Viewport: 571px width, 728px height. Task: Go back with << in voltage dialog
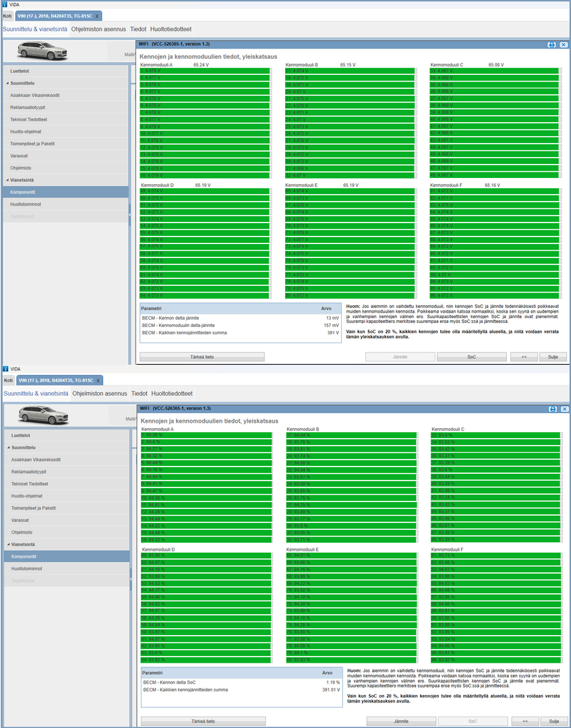[x=524, y=357]
